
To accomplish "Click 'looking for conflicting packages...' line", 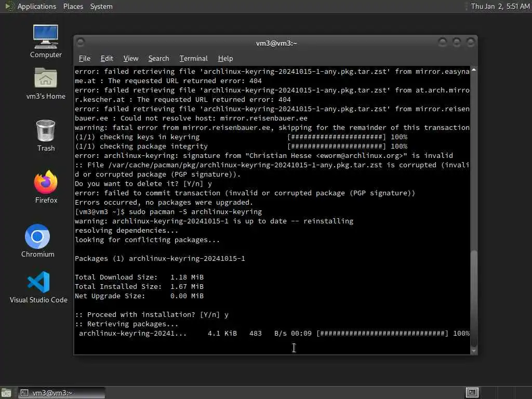I will 147,240.
